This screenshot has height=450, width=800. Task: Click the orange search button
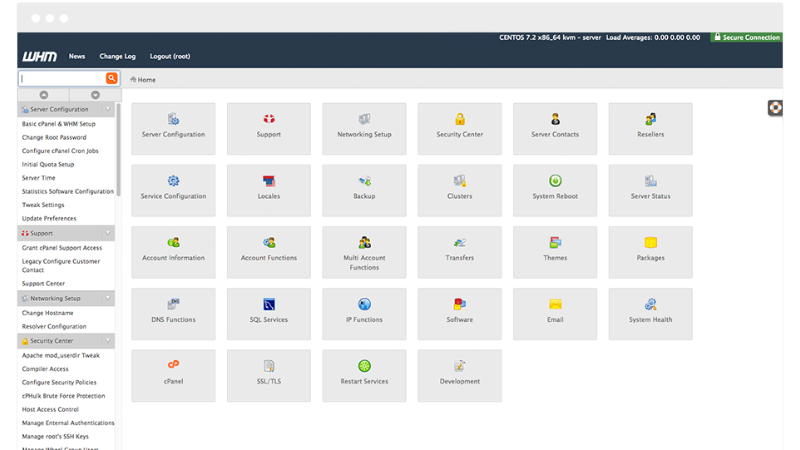point(112,78)
